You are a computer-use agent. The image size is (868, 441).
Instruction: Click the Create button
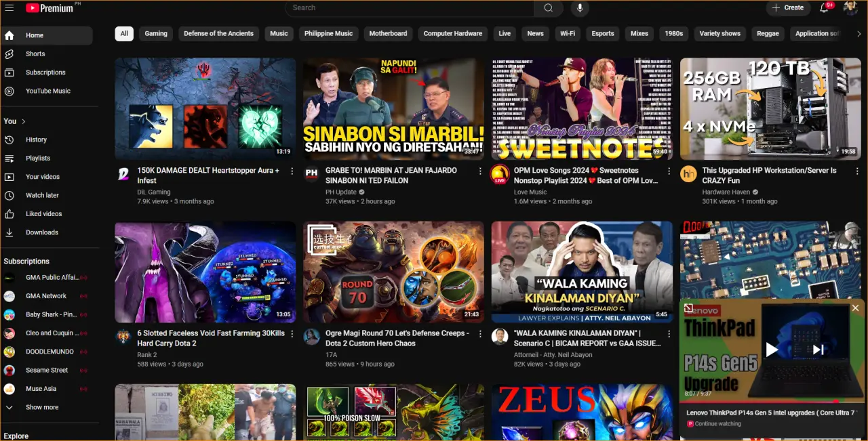pos(787,8)
